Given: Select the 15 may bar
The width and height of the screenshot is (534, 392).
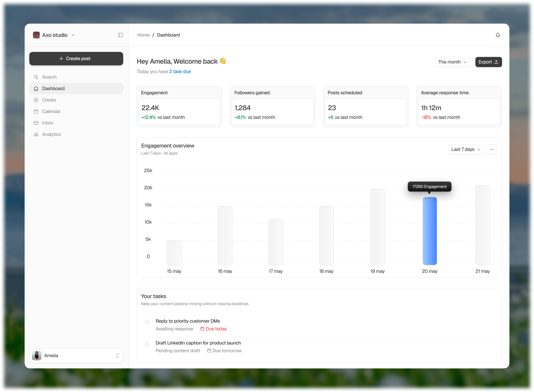Looking at the screenshot, I should click(174, 253).
